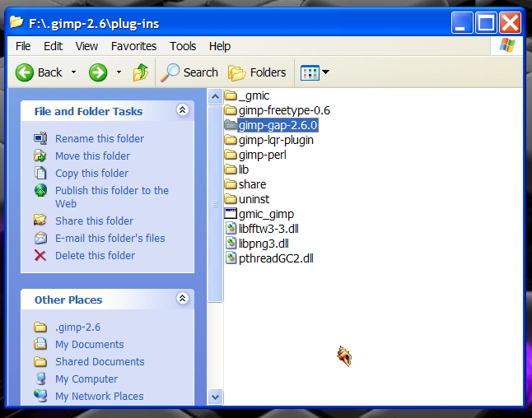The width and height of the screenshot is (532, 418).
Task: Click the lib folder icon
Action: click(231, 170)
